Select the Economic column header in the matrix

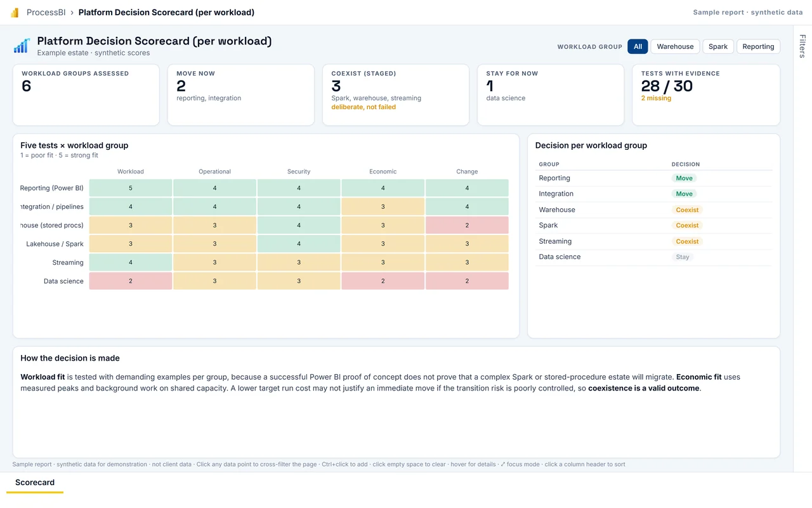(x=383, y=171)
